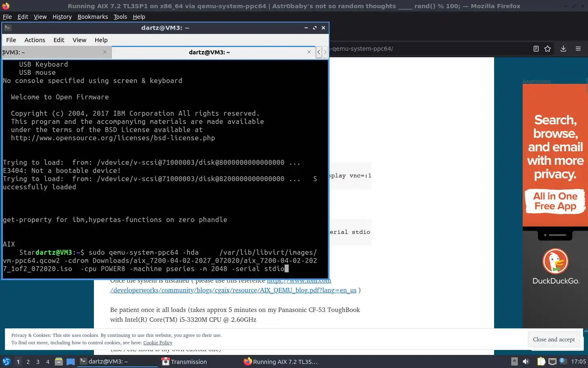
Task: Open Firefox Help menu
Action: [x=139, y=17]
